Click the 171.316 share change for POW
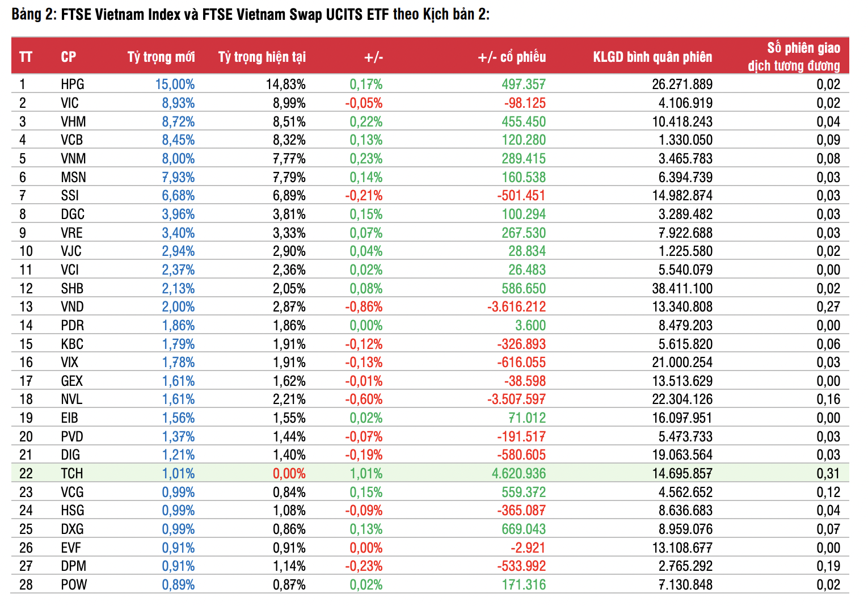The width and height of the screenshot is (868, 606). [x=524, y=584]
